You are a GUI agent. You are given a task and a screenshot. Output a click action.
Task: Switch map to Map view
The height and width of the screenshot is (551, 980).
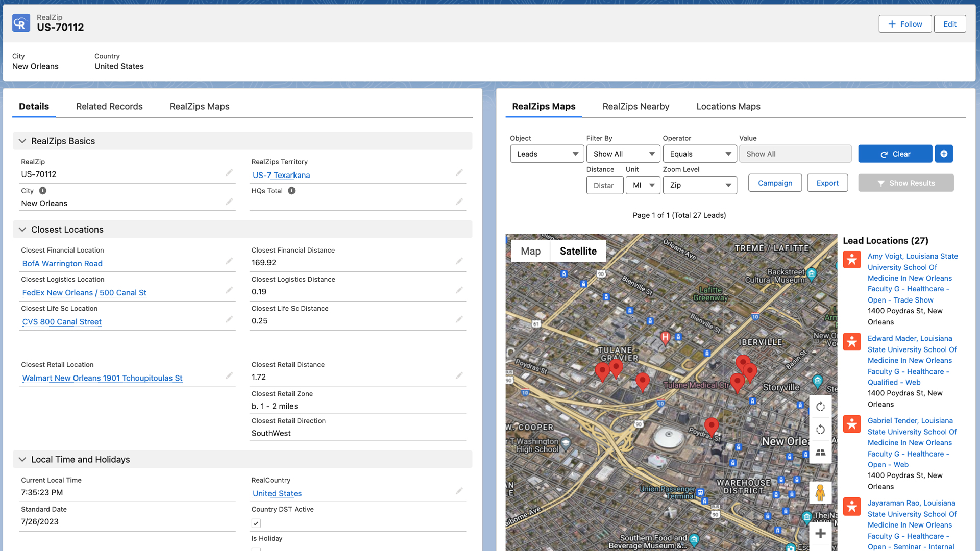[530, 251]
